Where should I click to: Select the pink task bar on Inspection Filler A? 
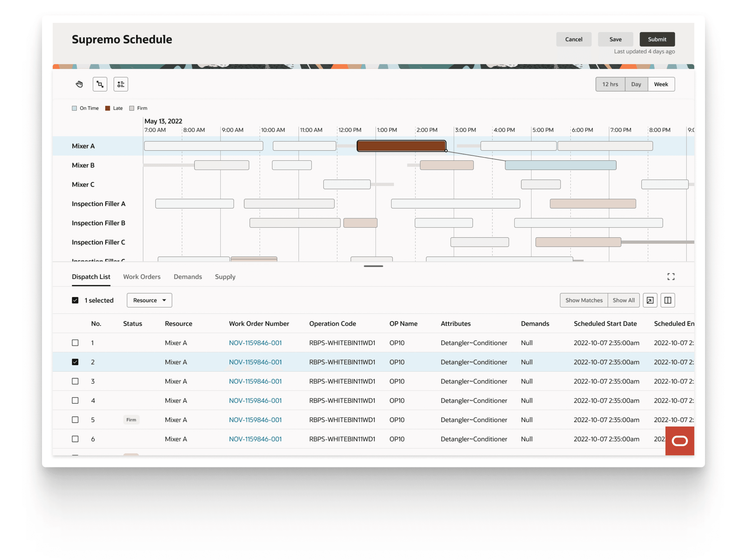(x=593, y=204)
